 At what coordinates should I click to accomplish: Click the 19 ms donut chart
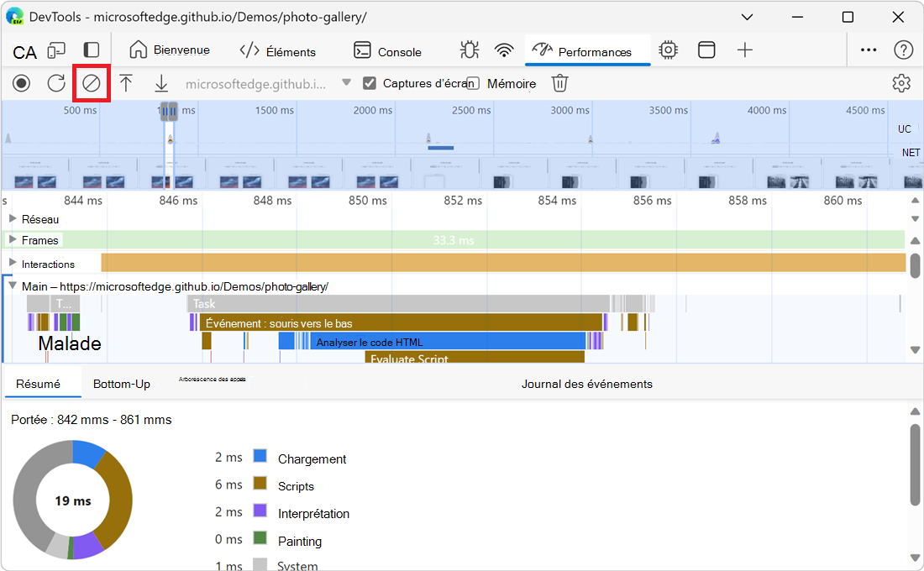point(72,500)
